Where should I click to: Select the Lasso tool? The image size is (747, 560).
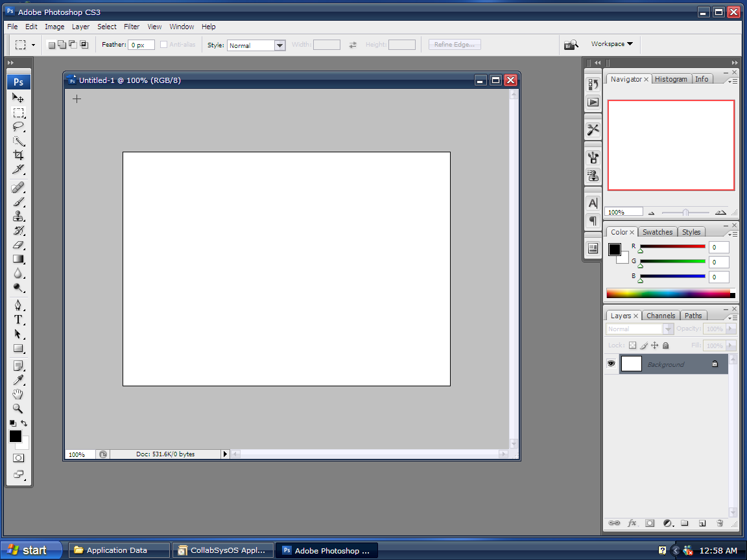coord(18,126)
